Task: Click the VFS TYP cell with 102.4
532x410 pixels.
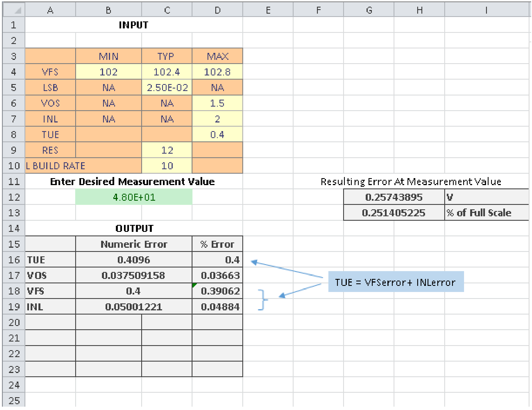Action: pyautogui.click(x=167, y=72)
